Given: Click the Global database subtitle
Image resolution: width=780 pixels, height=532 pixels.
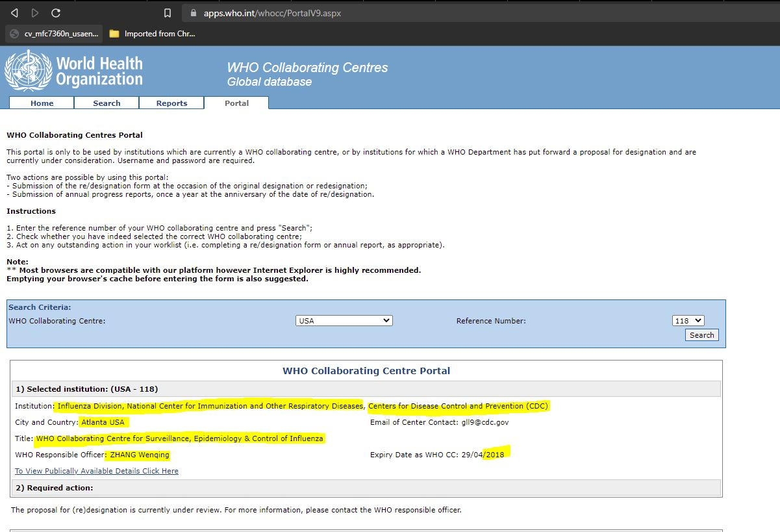Looking at the screenshot, I should 270,82.
